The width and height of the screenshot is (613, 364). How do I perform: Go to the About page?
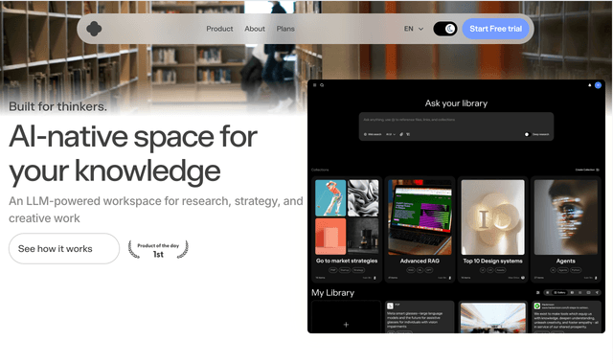coord(255,29)
